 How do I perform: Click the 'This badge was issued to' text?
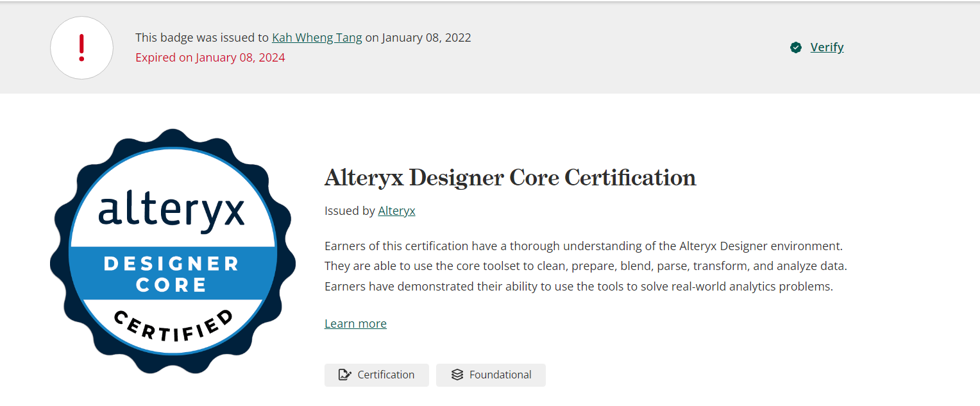pyautogui.click(x=201, y=37)
